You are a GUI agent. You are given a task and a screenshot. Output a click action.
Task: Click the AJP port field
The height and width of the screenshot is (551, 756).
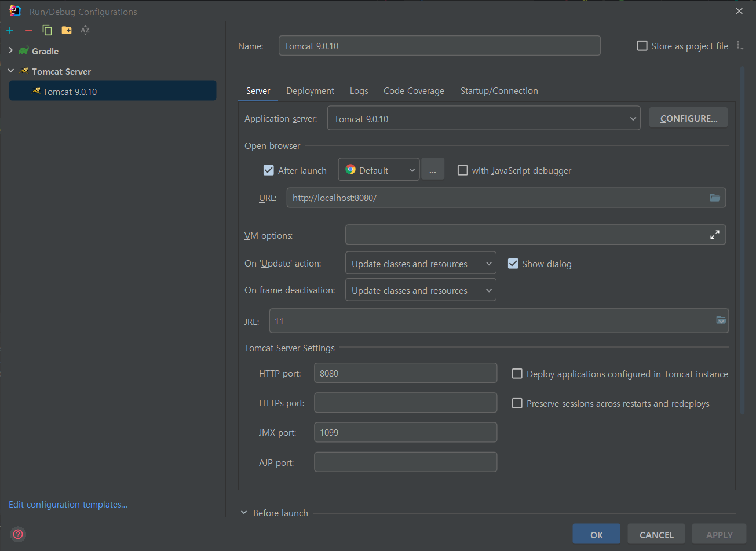[x=406, y=462]
